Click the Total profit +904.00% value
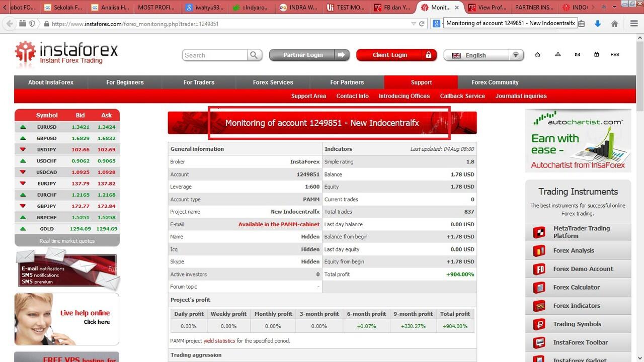The width and height of the screenshot is (644, 362). click(460, 275)
